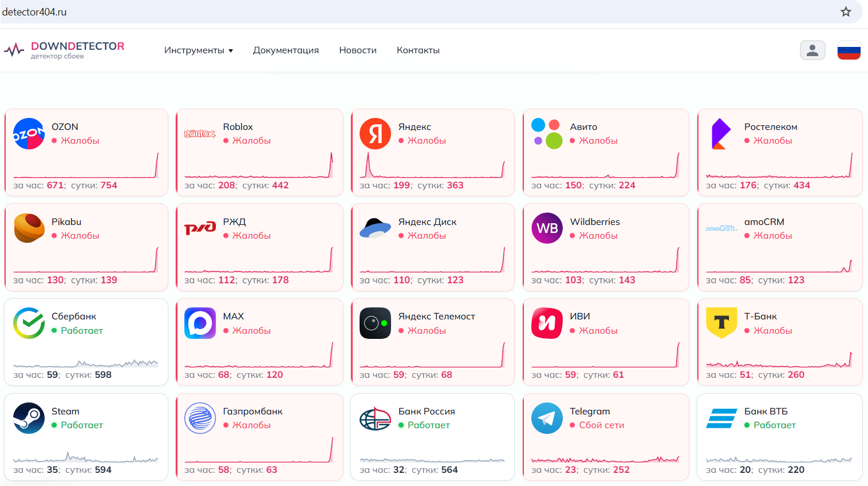Click the Газпромбанк globe logo
This screenshot has width=868, height=486.
200,418
